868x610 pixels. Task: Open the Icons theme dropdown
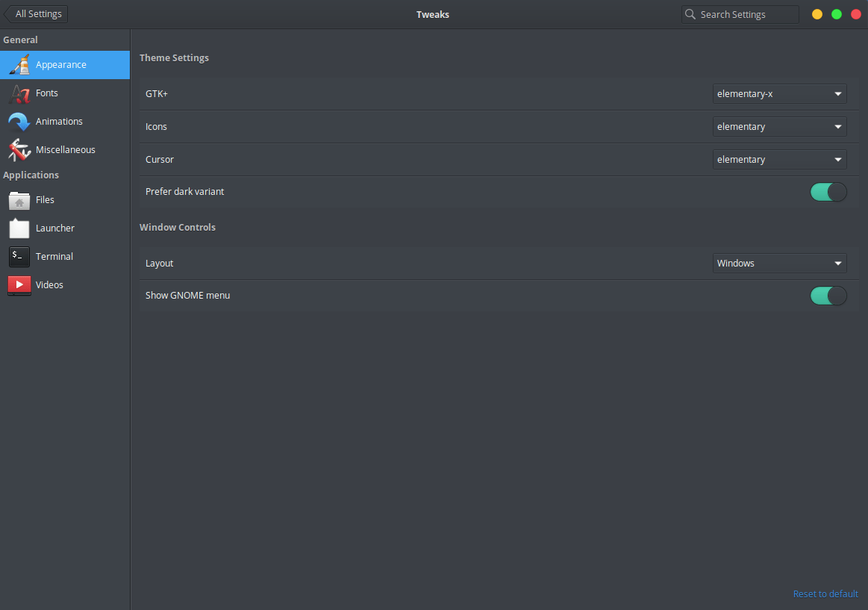coord(779,127)
